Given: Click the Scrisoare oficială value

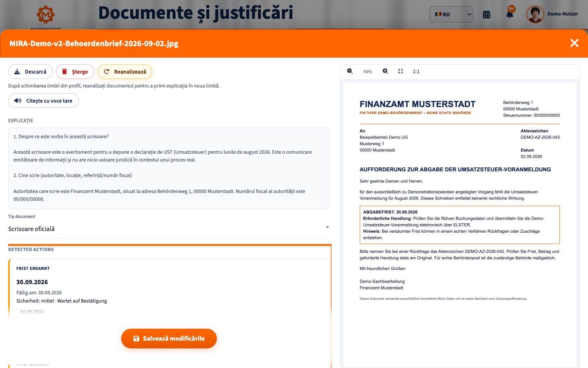Looking at the screenshot, I should (x=31, y=229).
